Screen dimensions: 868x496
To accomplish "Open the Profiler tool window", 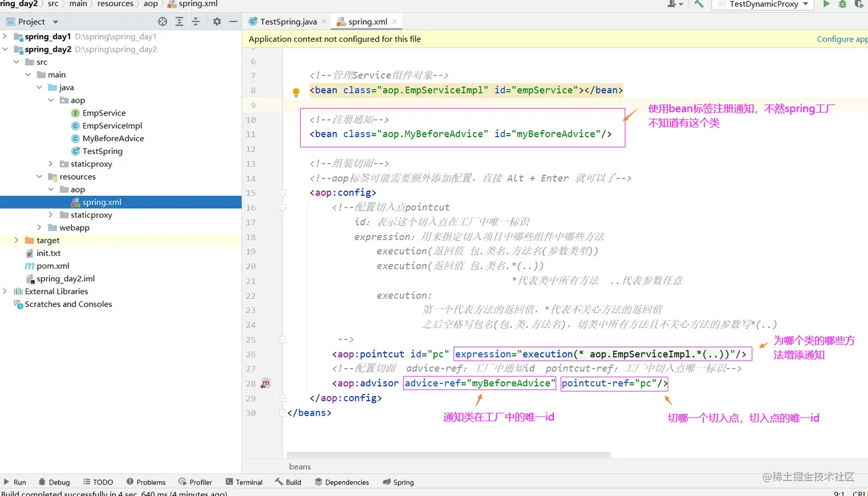I will [x=195, y=482].
